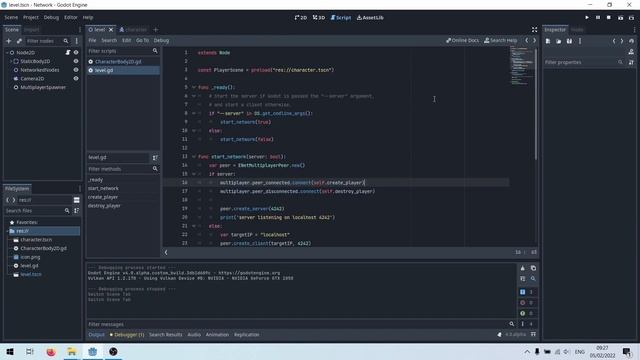The height and width of the screenshot is (360, 640).
Task: Toggle FileSystem split mode icon
Action: coord(76,200)
